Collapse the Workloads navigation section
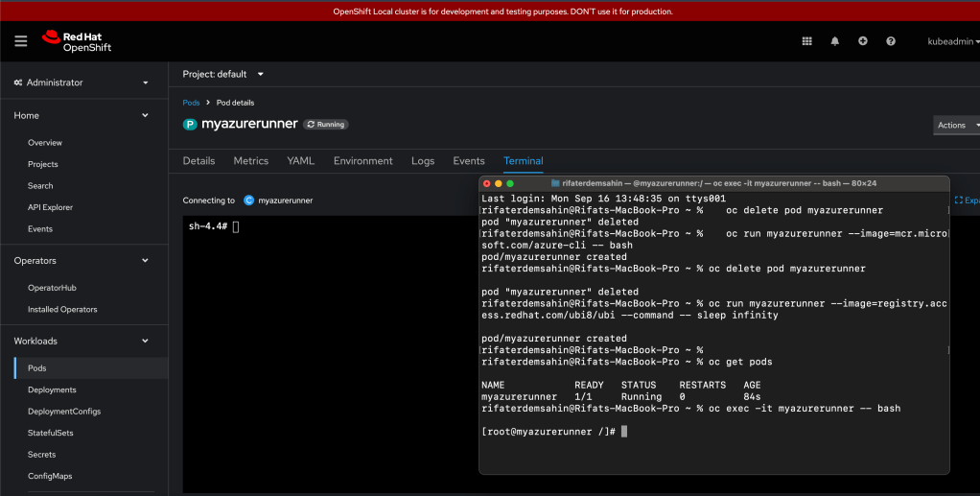980x496 pixels. click(82, 341)
